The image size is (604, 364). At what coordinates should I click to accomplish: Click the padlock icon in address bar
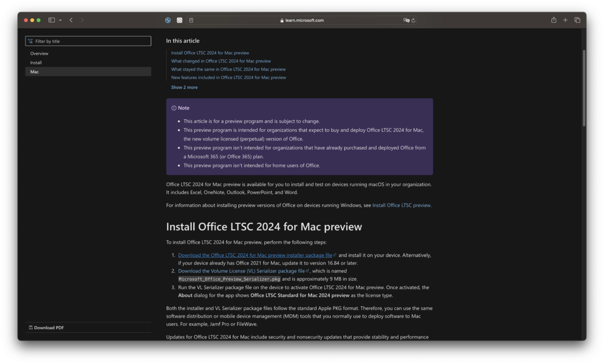coord(282,20)
